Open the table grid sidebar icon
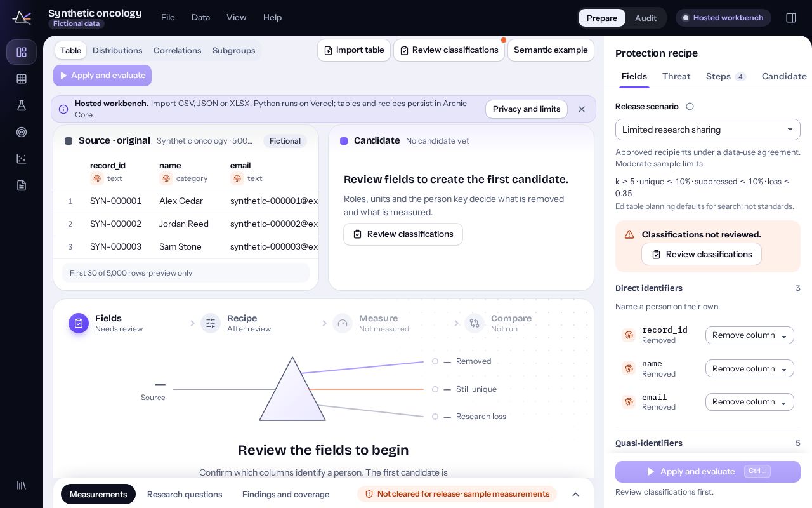Screen dimensions: 812x508 pos(22,79)
